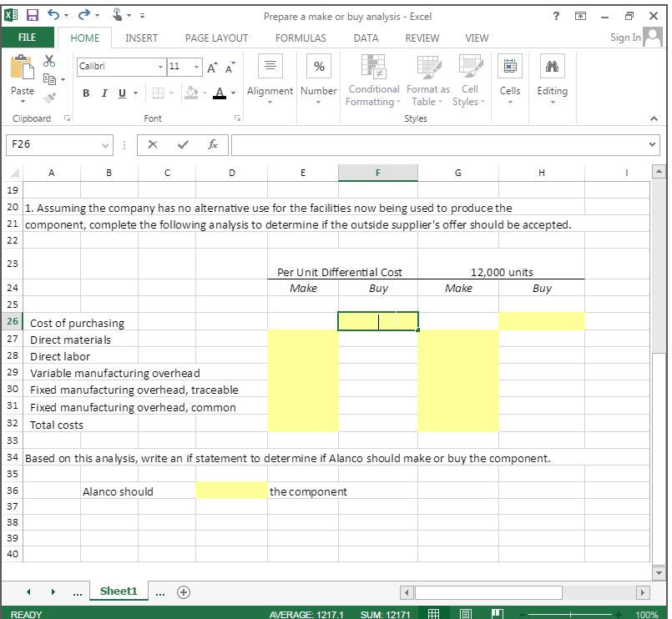Viewport: 672px width, 619px height.
Task: Insert a function with fx
Action: click(x=211, y=144)
